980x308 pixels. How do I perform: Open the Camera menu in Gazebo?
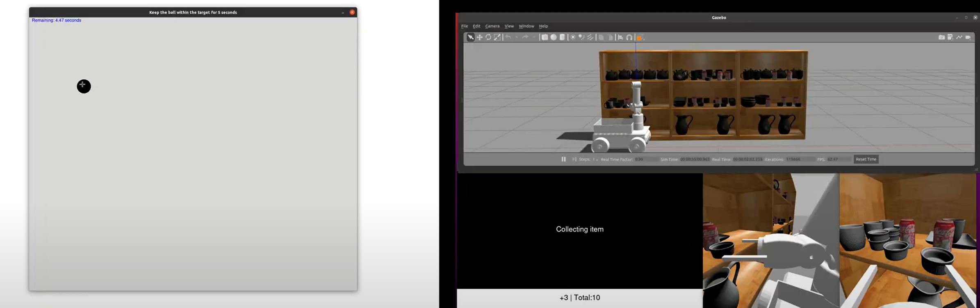click(x=492, y=26)
